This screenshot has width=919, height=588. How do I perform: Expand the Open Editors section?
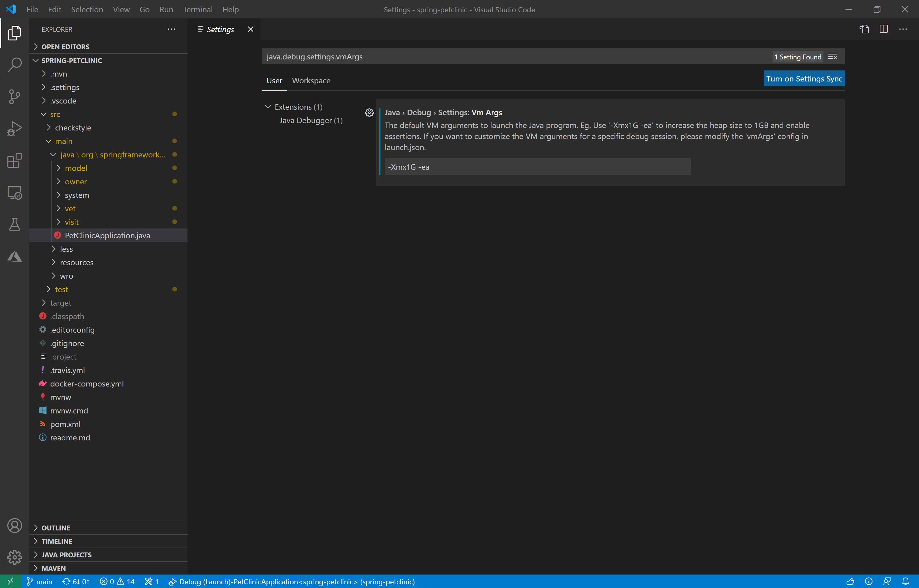[108, 47]
